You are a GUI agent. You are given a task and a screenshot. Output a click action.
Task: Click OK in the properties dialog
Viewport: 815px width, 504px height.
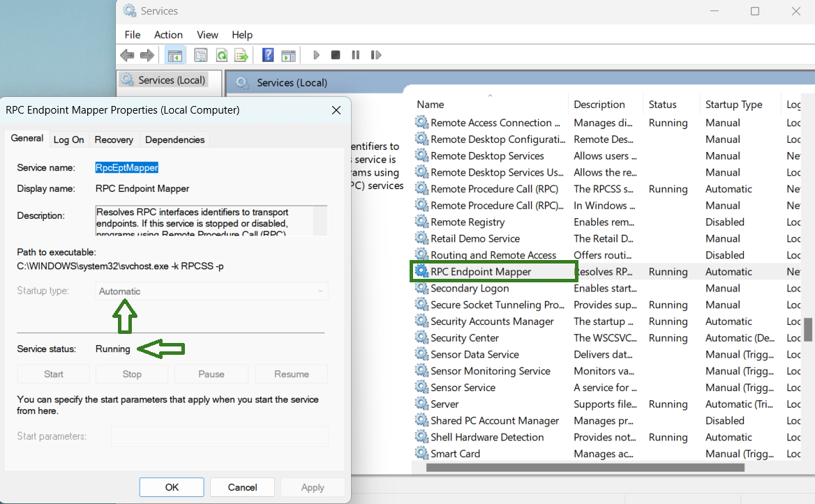pos(172,487)
